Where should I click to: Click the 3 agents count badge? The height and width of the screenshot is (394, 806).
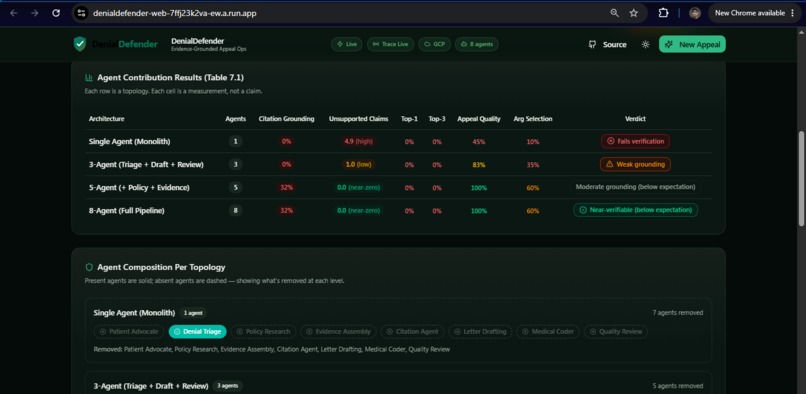(228, 386)
